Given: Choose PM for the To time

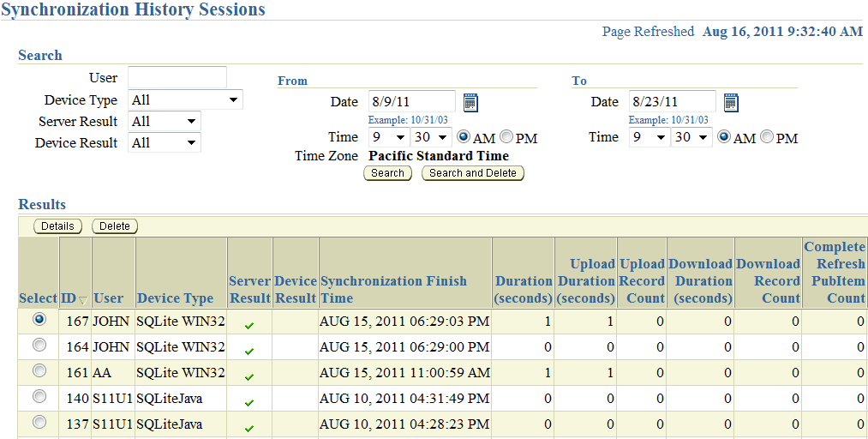Looking at the screenshot, I should (x=767, y=136).
